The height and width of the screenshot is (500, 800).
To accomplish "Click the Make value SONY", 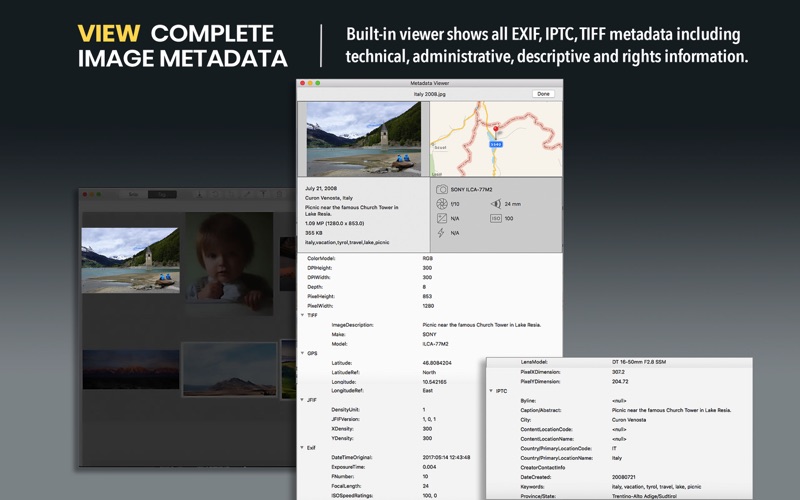I will pos(430,335).
